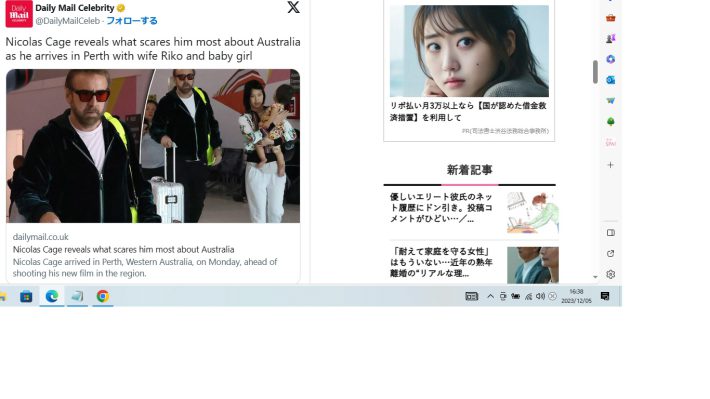Click the circled-X status icon before the taskbar clock
Image resolution: width=710 pixels, height=399 pixels.
click(552, 297)
